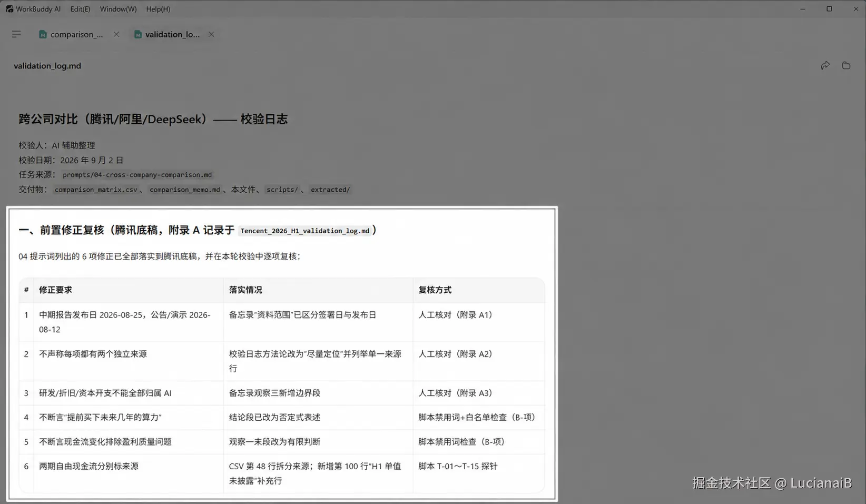This screenshot has height=504, width=866.
Task: Open the sidebar menu icon
Action: [16, 34]
